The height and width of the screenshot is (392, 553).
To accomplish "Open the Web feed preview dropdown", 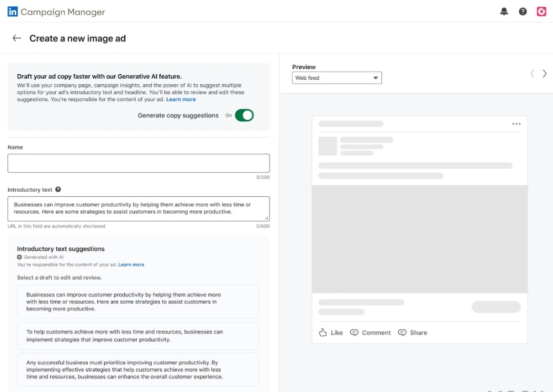I will point(337,78).
